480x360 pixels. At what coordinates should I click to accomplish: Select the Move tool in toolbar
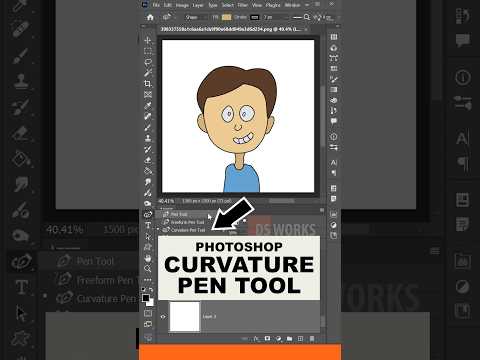148,40
